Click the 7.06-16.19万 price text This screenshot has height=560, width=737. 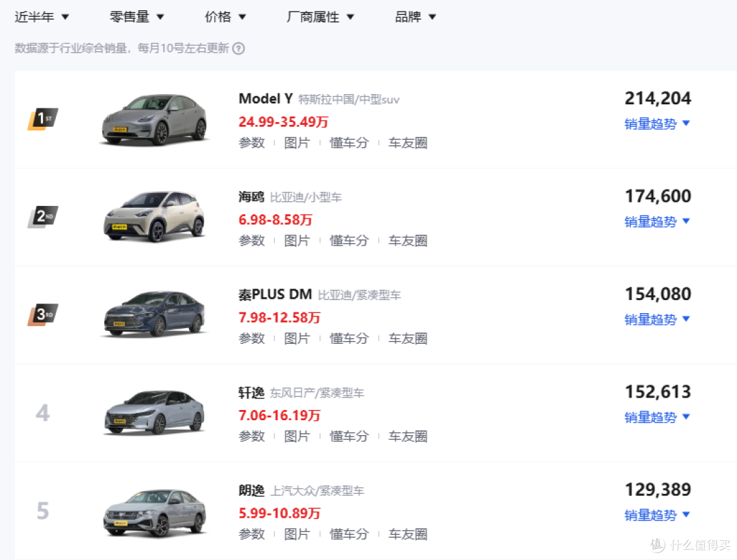coord(279,415)
